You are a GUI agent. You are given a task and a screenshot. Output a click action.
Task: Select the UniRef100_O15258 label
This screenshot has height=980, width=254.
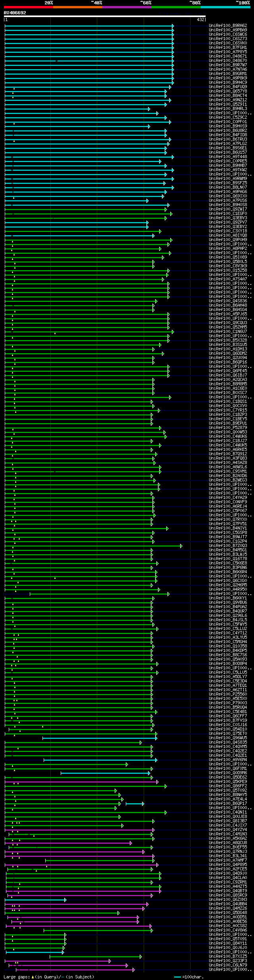(x=228, y=271)
